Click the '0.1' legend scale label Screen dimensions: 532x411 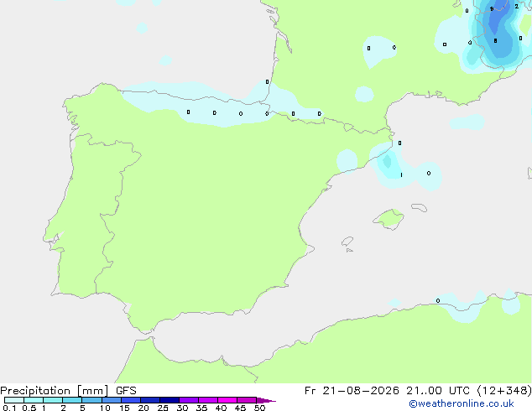[9, 408]
